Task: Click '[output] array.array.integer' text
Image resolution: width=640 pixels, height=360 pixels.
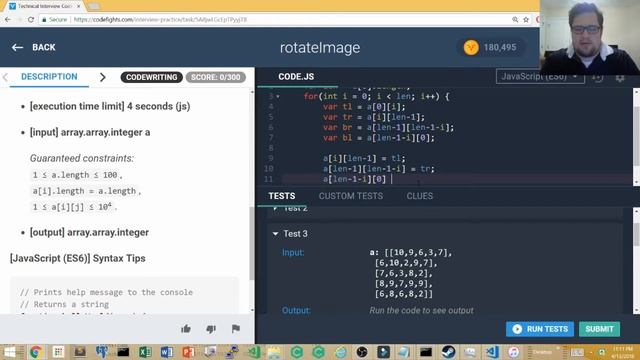Action: (x=89, y=232)
